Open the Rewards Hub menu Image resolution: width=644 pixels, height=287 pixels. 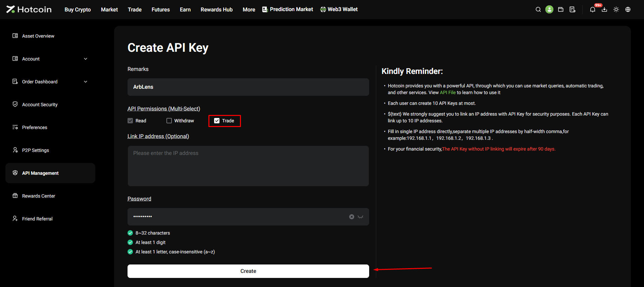coord(216,9)
